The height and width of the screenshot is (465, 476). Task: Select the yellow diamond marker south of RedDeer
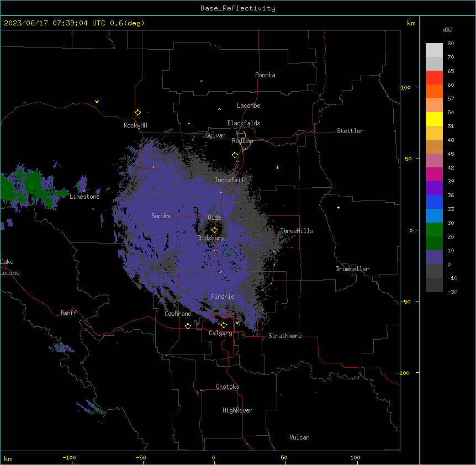pyautogui.click(x=235, y=155)
